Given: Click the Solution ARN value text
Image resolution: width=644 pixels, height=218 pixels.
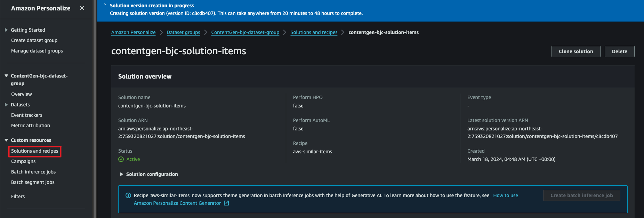Looking at the screenshot, I should [x=182, y=132].
